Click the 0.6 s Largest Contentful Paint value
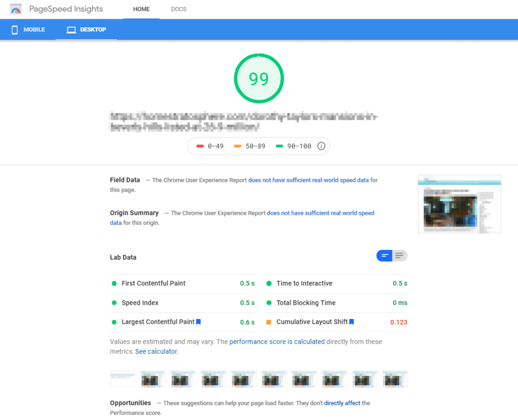This screenshot has width=518, height=420. coord(247,322)
